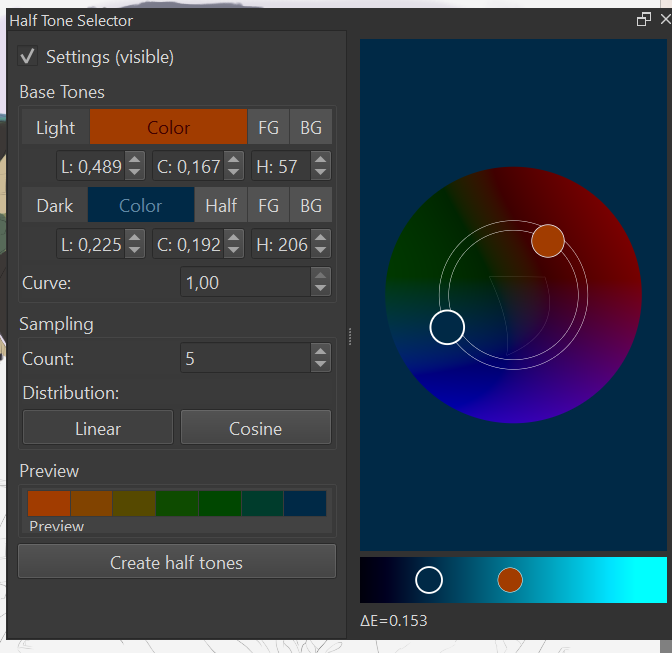Viewport: 672px width, 653px height.
Task: Click the dark blue handle on the color wheel
Action: click(x=447, y=327)
